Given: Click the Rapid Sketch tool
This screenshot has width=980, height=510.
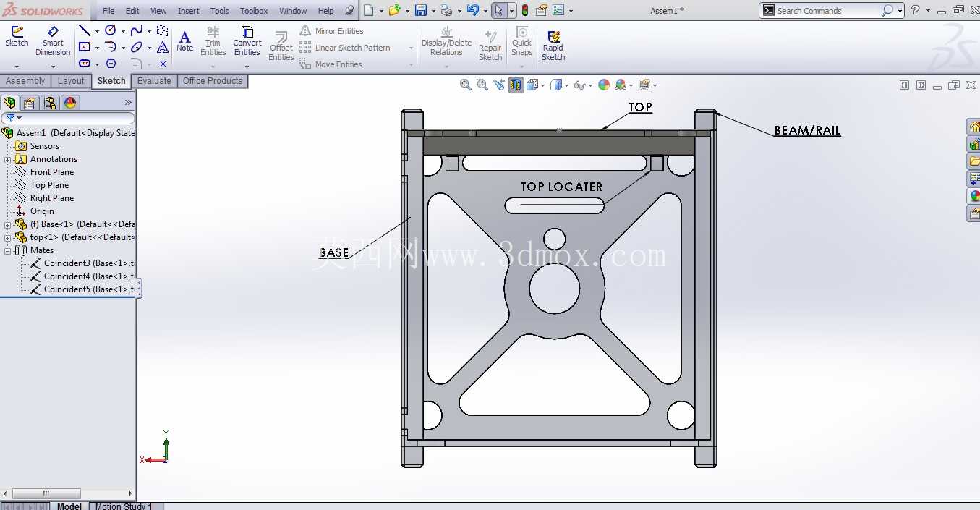Looking at the screenshot, I should [x=553, y=46].
